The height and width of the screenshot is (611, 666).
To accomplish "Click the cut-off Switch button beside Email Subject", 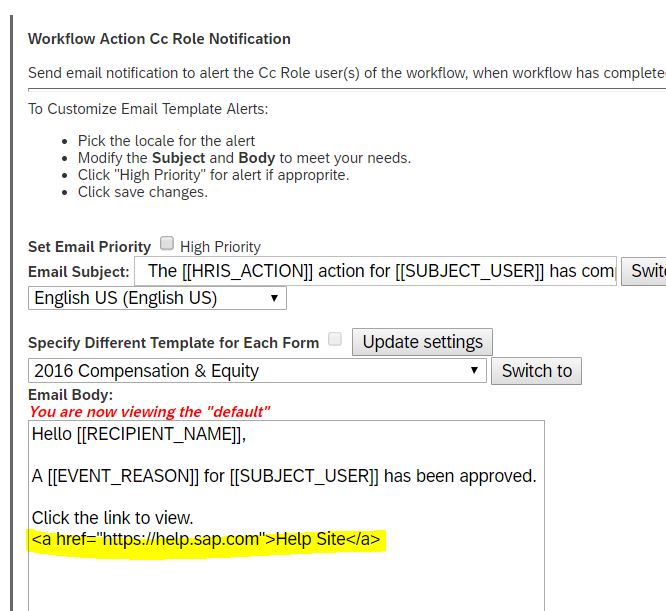I will [x=644, y=271].
